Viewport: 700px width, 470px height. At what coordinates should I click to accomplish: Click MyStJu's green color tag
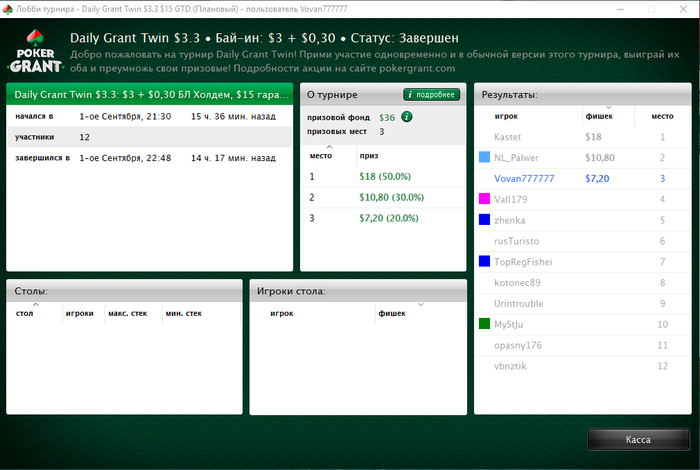coord(484,324)
